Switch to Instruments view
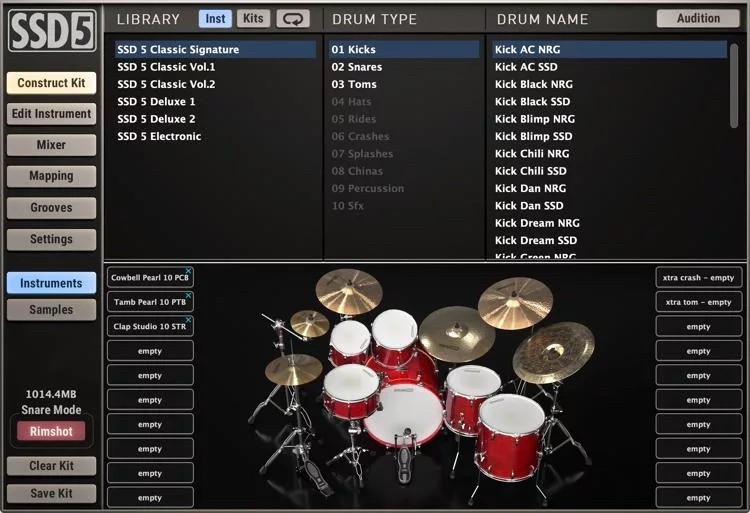Viewport: 750px width, 513px height. [51, 283]
